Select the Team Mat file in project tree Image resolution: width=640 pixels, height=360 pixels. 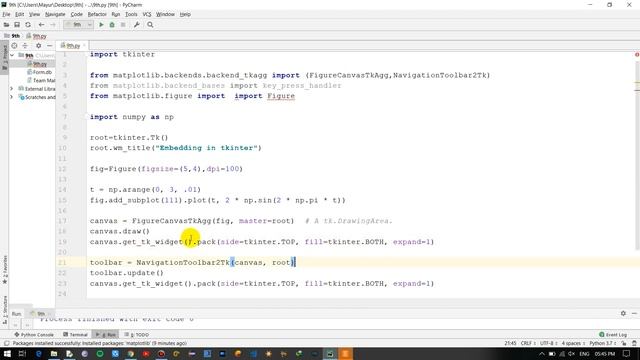[41, 80]
